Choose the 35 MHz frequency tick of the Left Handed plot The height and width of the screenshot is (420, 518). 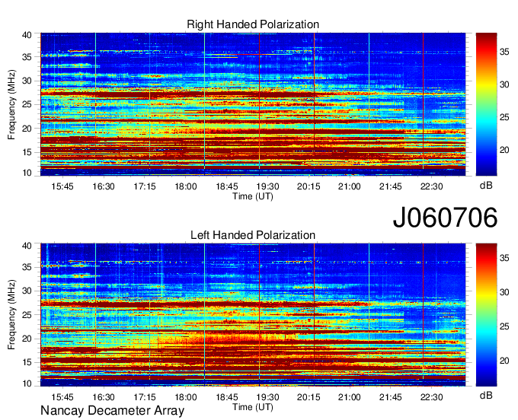(27, 267)
